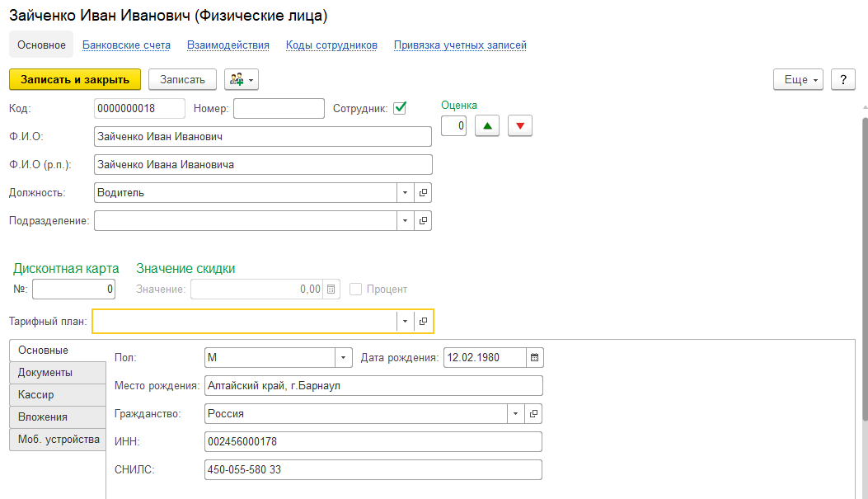868x499 pixels.
Task: Open the Коды сотрудников link
Action: (331, 45)
